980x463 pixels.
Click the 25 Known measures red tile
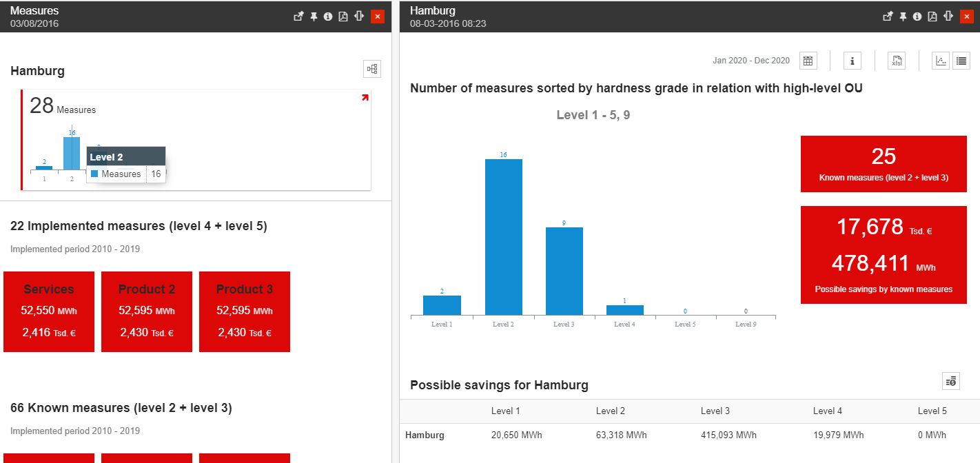click(x=884, y=163)
